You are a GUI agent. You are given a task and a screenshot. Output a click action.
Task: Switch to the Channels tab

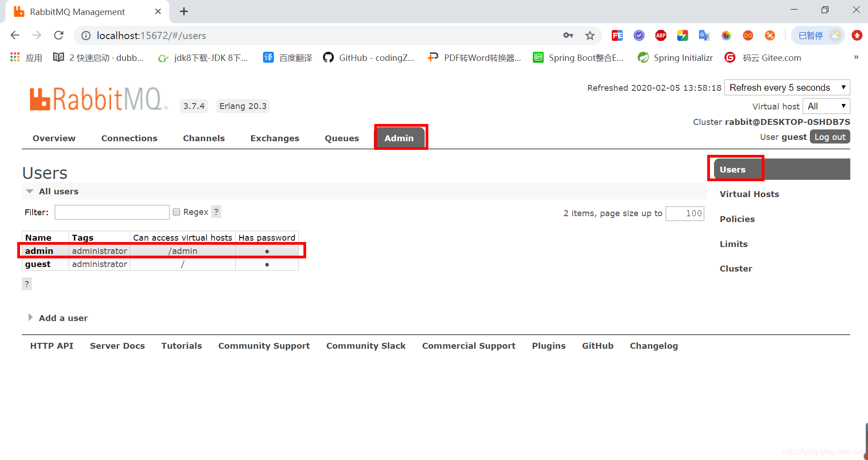tap(204, 138)
